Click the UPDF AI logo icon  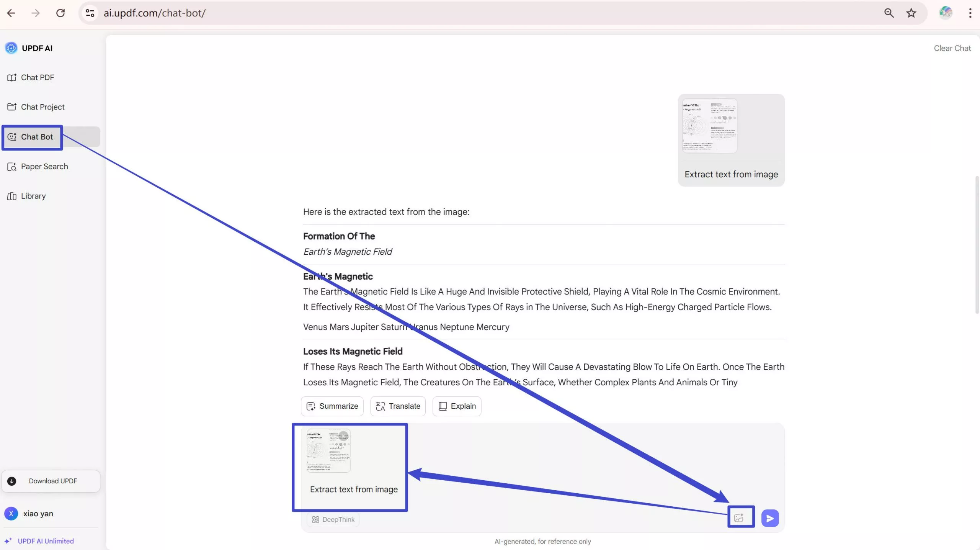(11, 48)
